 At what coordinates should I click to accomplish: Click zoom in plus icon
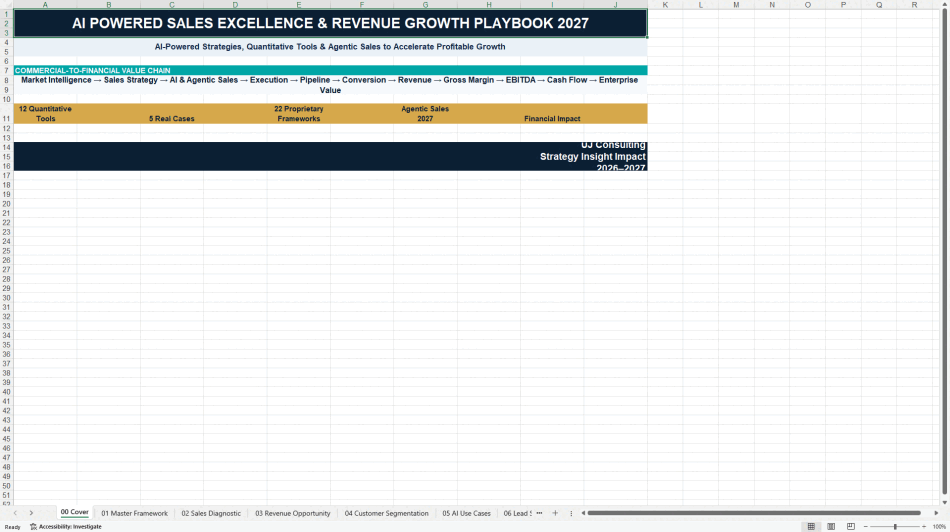(924, 527)
